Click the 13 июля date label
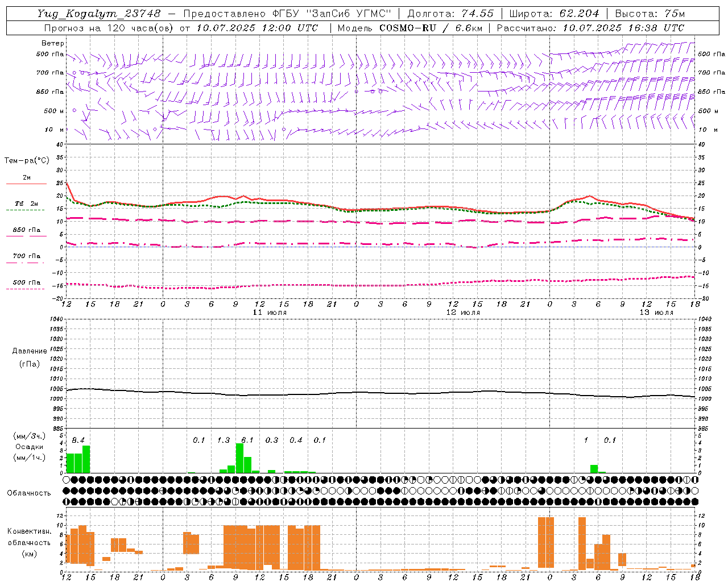The height and width of the screenshot is (582, 728). pyautogui.click(x=656, y=313)
